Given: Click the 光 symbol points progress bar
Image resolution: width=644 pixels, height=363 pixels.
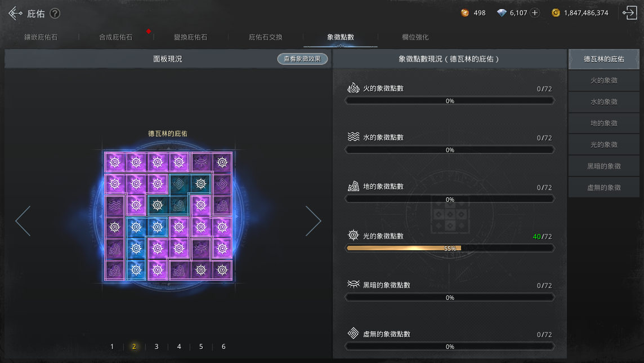Looking at the screenshot, I should (x=450, y=249).
